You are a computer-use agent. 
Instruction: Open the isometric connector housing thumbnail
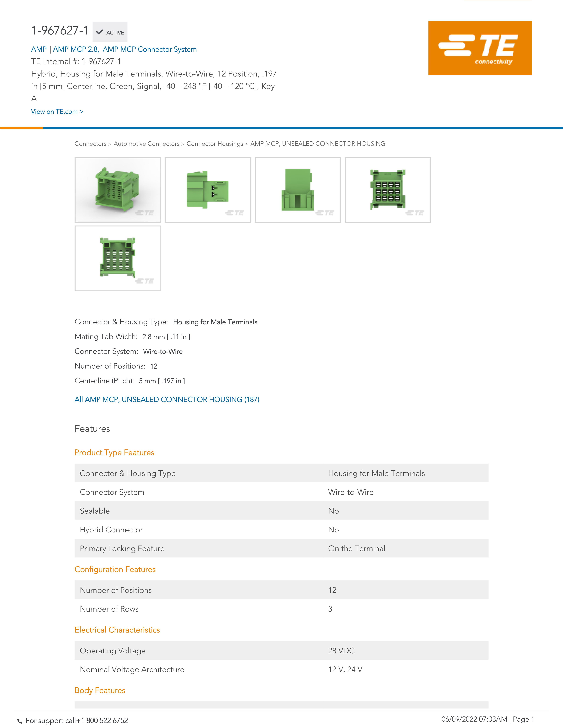coord(118,190)
